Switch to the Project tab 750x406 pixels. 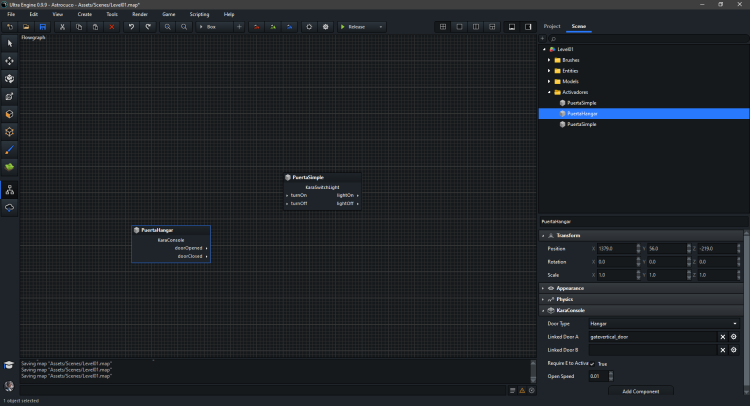click(551, 26)
